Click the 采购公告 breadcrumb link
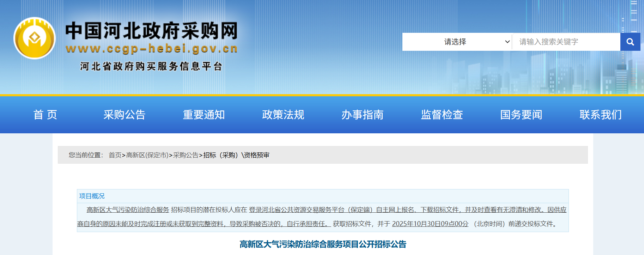 [x=186, y=155]
